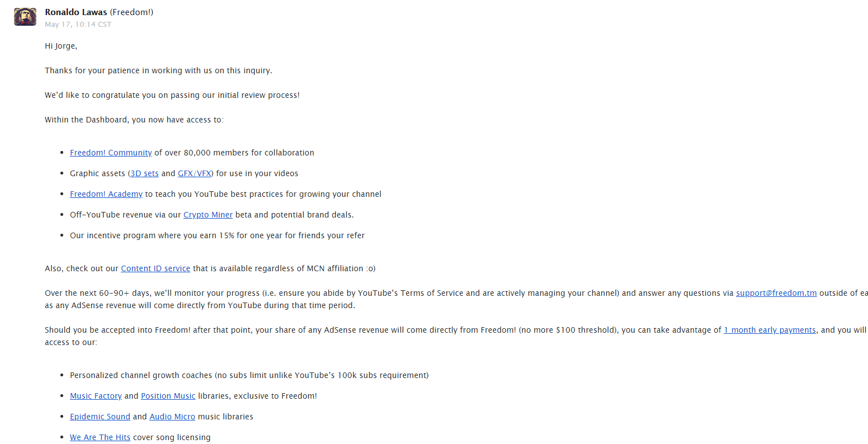This screenshot has height=444, width=868.
Task: Follow the GFX/VFX link
Action: [195, 173]
